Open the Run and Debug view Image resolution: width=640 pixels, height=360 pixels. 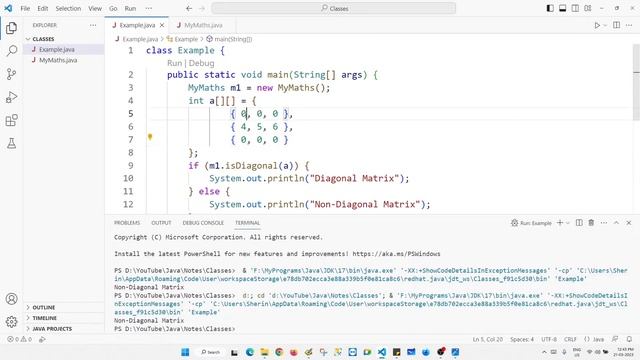pos(11,97)
